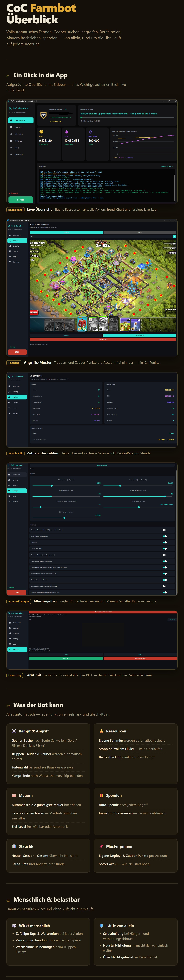
Task: Toggle 'Stop bot when own elixir is full'
Action: point(165,530)
